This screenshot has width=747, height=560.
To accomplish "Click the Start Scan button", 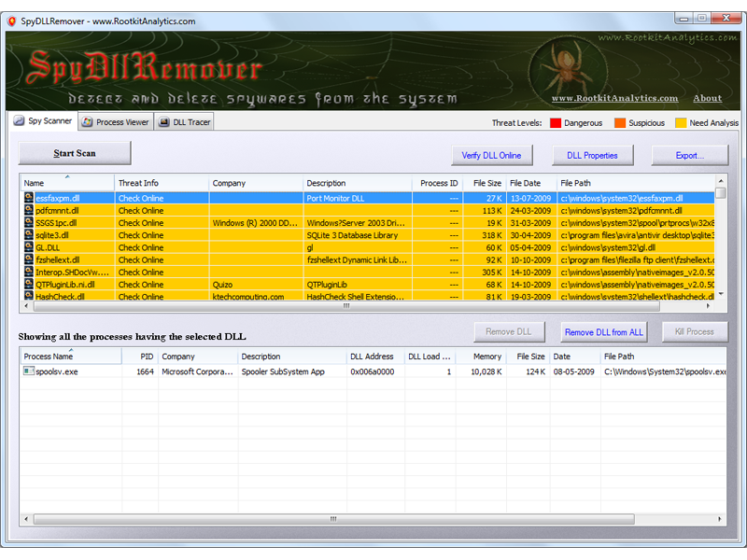I will click(x=75, y=153).
